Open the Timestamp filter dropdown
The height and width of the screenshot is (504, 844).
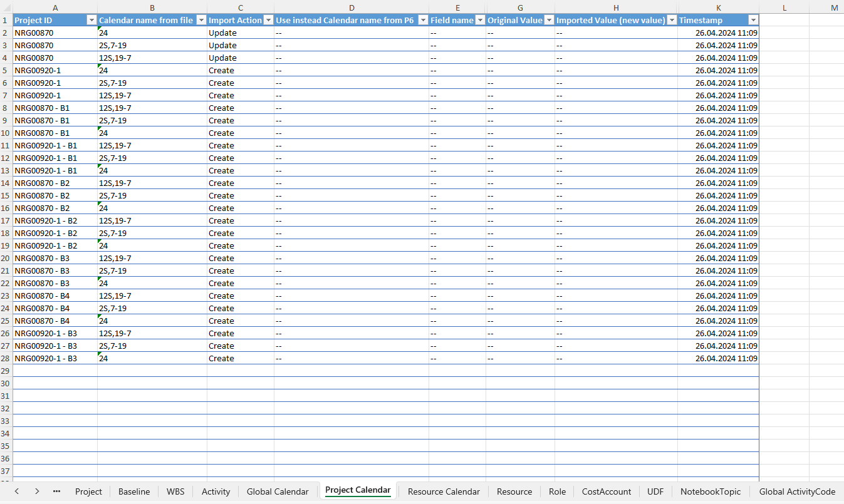coord(753,20)
